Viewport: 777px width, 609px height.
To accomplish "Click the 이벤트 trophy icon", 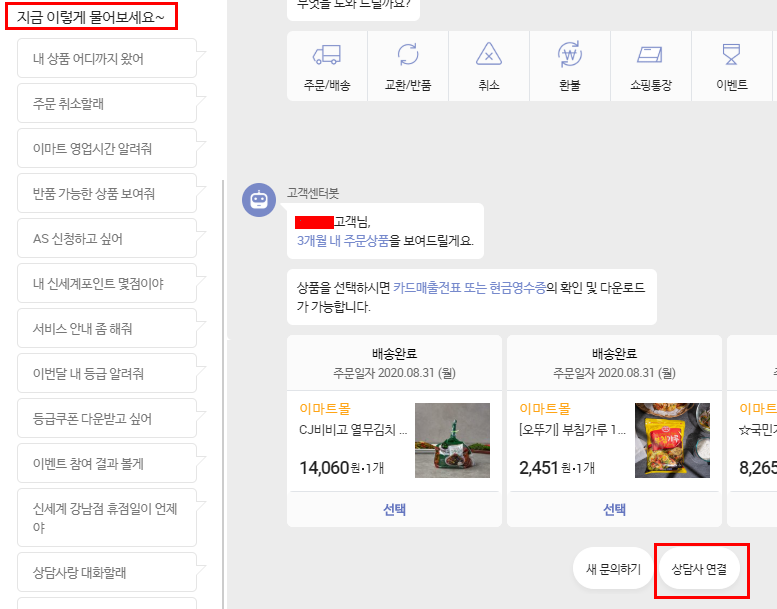I will pyautogui.click(x=731, y=55).
